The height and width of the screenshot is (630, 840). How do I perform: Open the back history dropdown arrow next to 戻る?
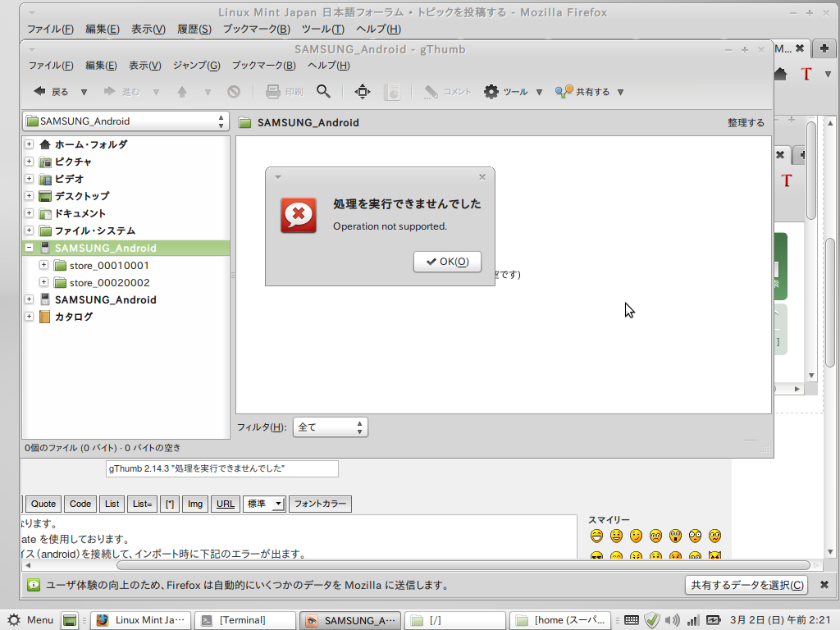[x=84, y=92]
